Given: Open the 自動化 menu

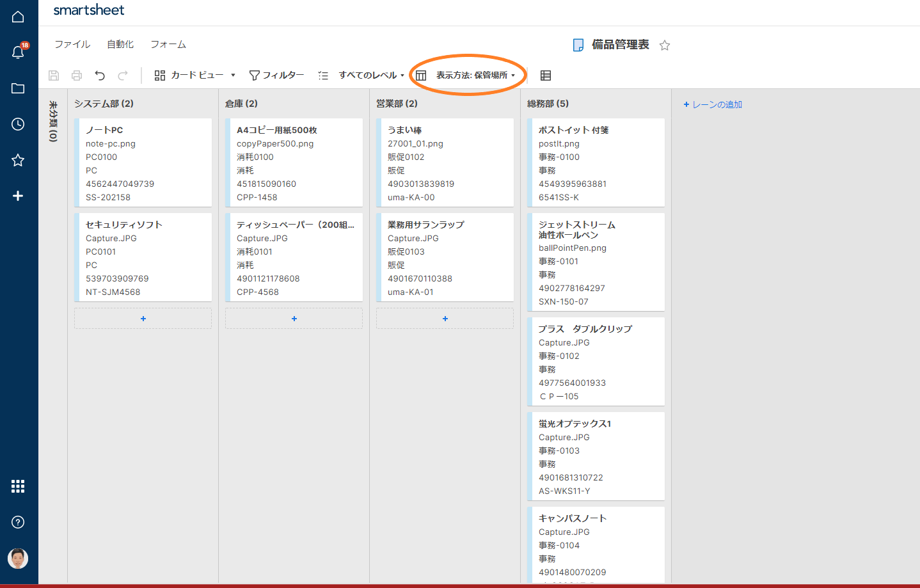Looking at the screenshot, I should (x=120, y=44).
